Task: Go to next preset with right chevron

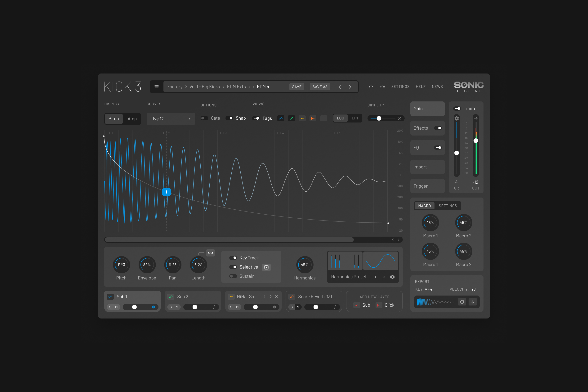Action: click(350, 87)
